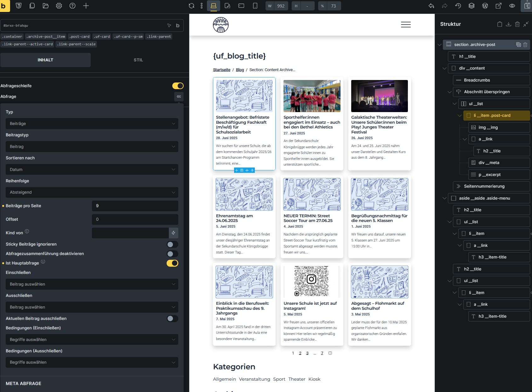Select the mobile portrait breakpoint icon
This screenshot has height=392, width=532.
point(255,6)
